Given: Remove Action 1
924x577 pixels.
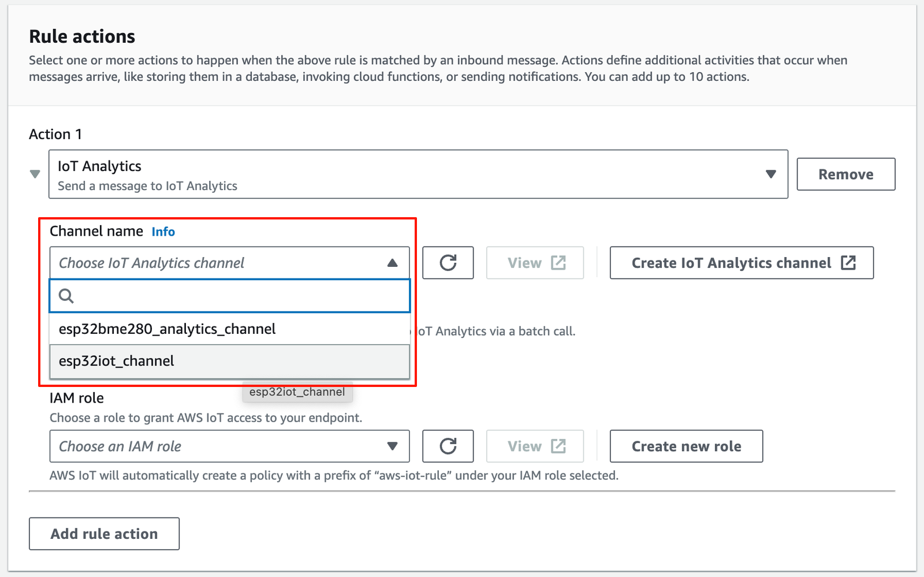Looking at the screenshot, I should (x=845, y=174).
